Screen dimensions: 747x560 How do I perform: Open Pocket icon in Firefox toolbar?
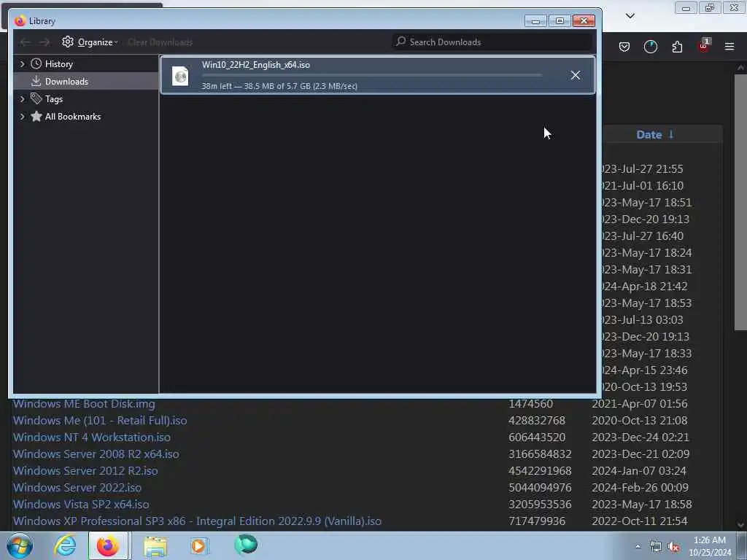[x=624, y=47]
